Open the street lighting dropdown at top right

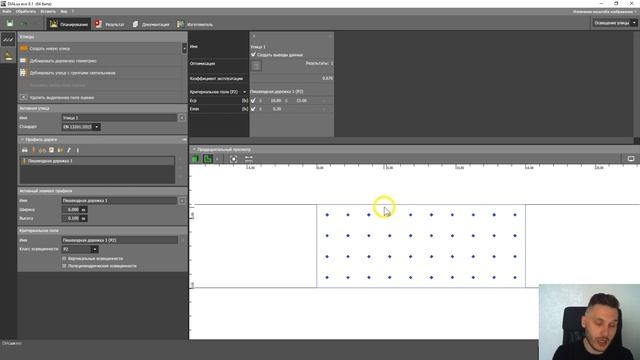(614, 23)
